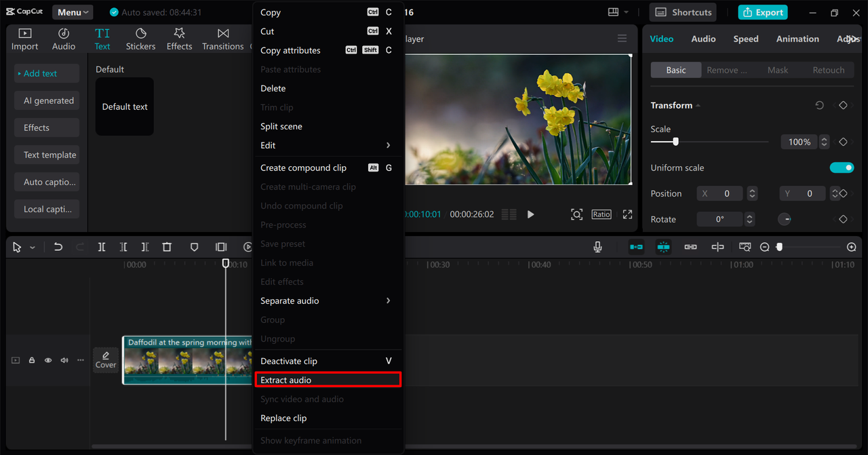Switch to the Speed tab

click(746, 39)
